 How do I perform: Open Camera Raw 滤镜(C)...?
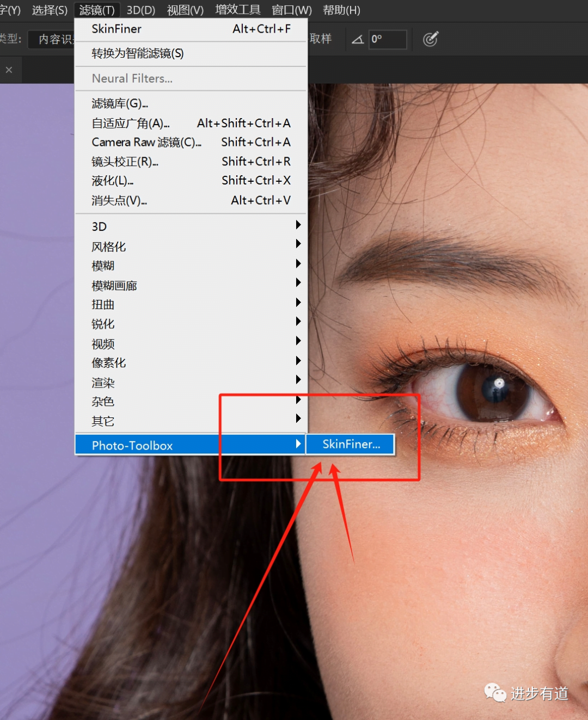(191, 142)
